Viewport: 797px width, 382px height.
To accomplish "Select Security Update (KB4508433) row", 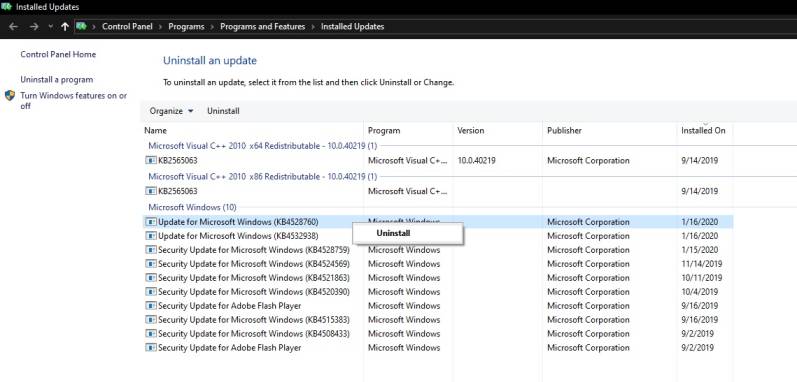I will pyautogui.click(x=437, y=334).
